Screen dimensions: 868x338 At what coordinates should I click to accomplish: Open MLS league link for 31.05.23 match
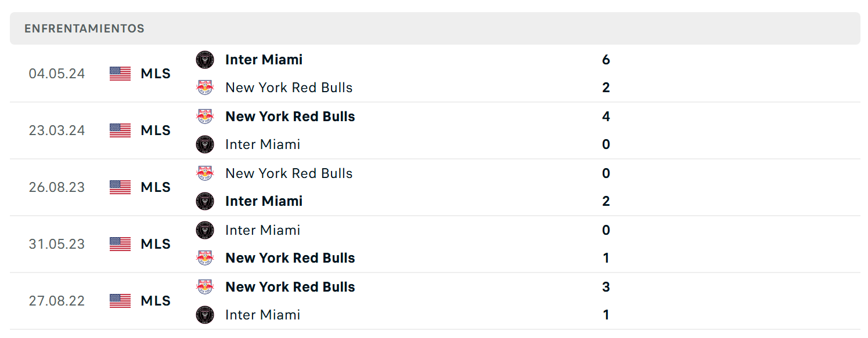pos(156,244)
